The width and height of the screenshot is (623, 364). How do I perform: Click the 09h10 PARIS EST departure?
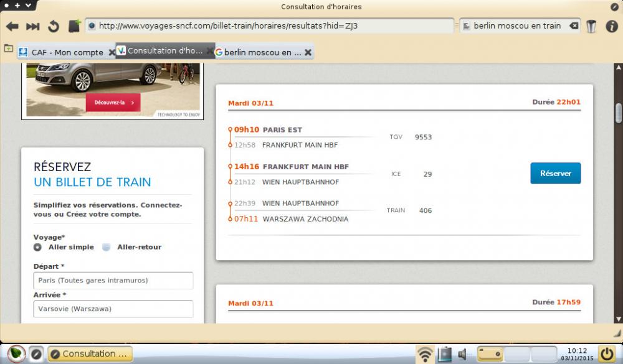pos(268,129)
